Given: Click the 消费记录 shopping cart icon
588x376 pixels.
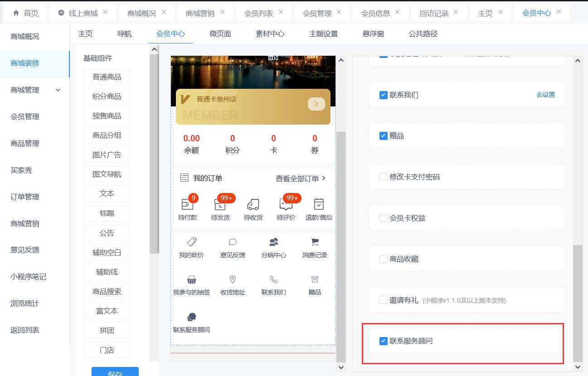Looking at the screenshot, I should (x=315, y=242).
